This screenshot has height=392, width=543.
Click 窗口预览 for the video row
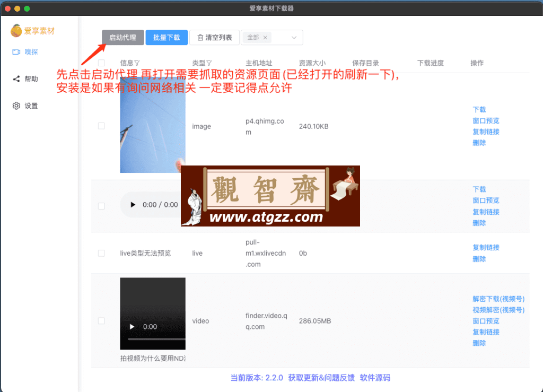tap(486, 321)
